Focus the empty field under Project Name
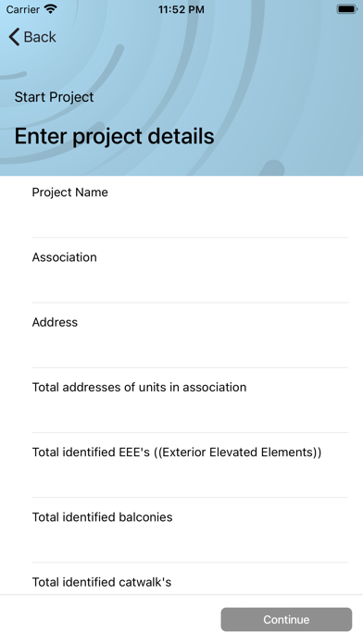This screenshot has width=363, height=644. [191, 218]
